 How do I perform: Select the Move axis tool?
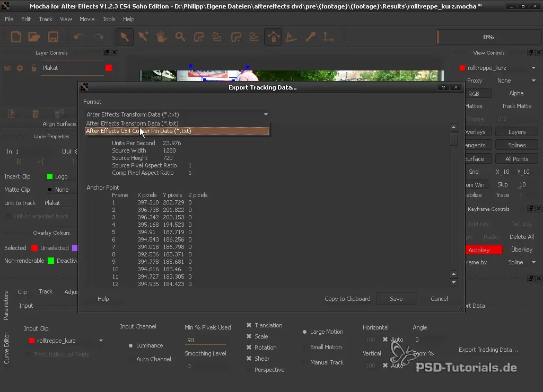[x=329, y=37]
